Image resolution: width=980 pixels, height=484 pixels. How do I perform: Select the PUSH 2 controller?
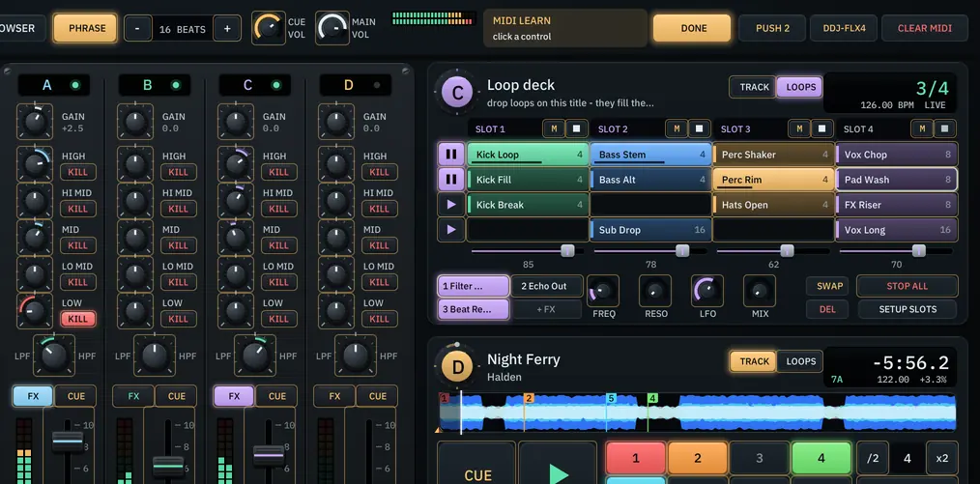(772, 28)
